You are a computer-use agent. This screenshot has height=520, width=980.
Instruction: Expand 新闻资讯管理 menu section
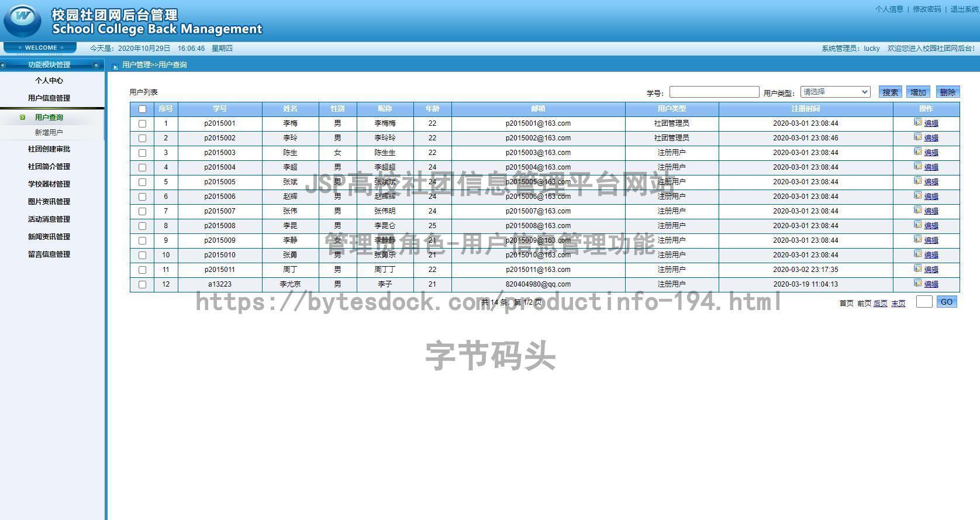click(49, 237)
